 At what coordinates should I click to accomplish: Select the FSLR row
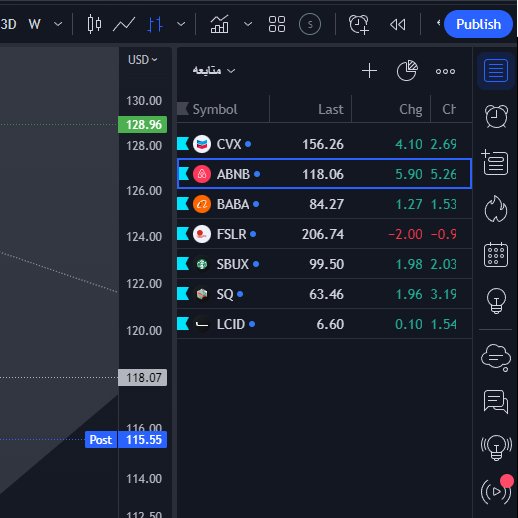click(x=324, y=234)
